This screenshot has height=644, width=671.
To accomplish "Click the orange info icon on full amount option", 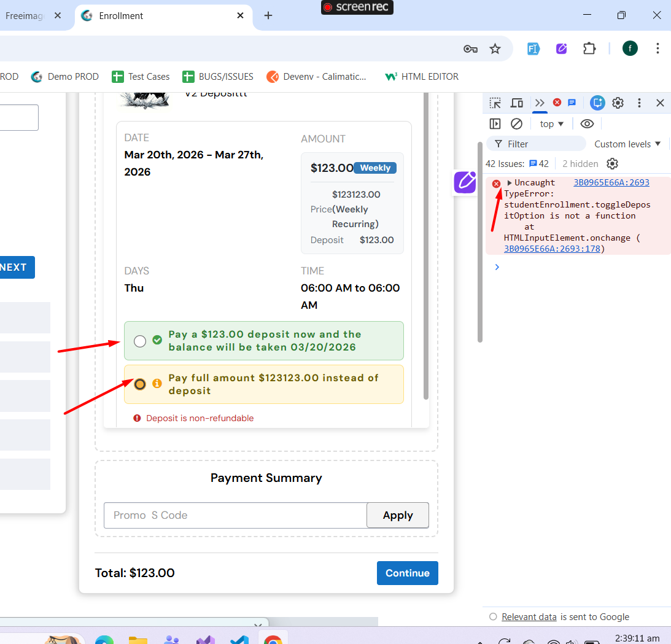I will tap(157, 384).
